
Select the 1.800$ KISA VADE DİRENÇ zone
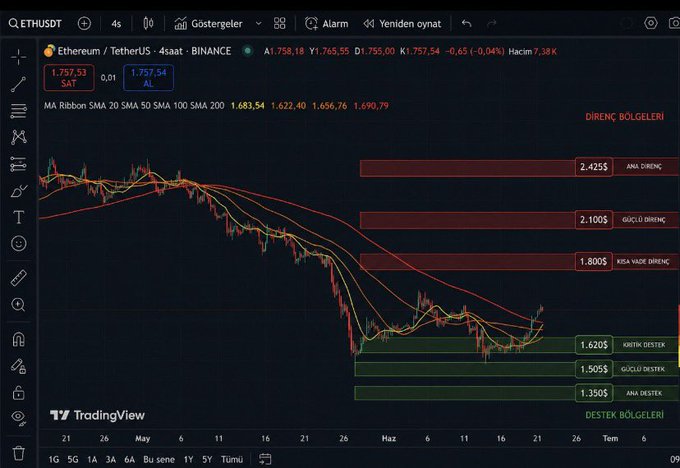(520, 262)
